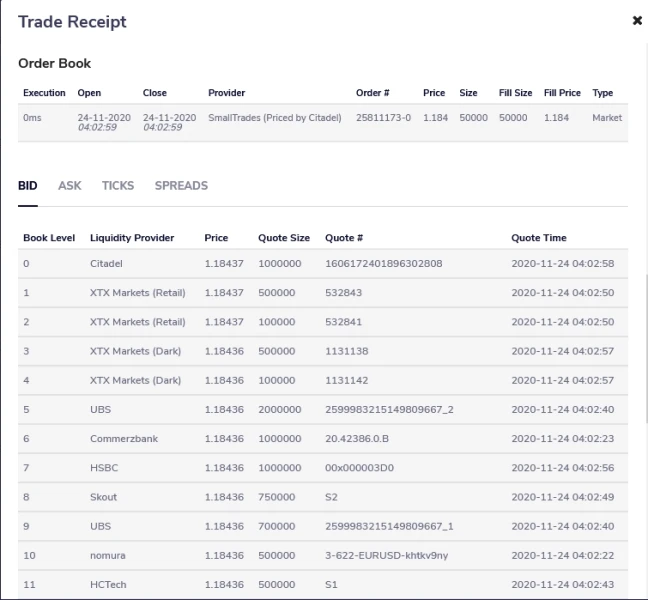Select the BID tab
Screen dimensions: 648x600
(x=28, y=186)
